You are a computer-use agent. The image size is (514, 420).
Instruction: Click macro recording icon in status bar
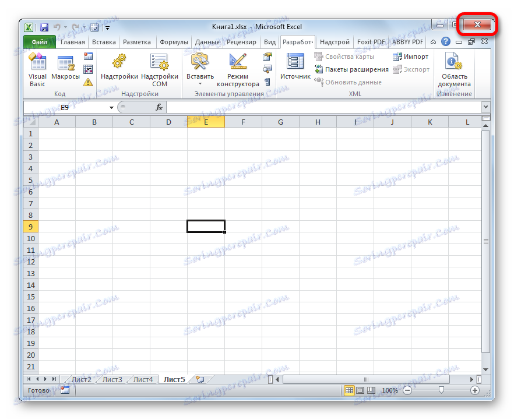pos(65,390)
